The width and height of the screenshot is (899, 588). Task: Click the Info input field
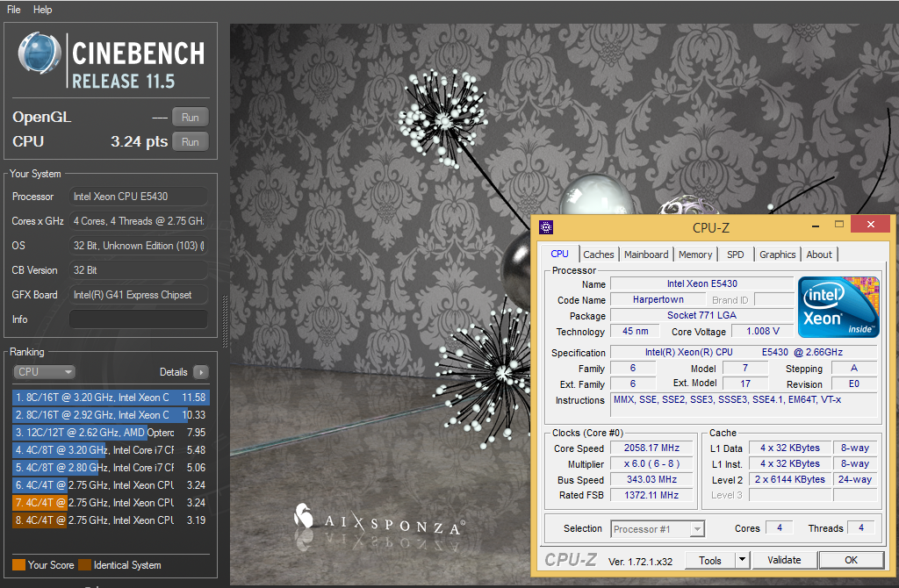pyautogui.click(x=138, y=319)
